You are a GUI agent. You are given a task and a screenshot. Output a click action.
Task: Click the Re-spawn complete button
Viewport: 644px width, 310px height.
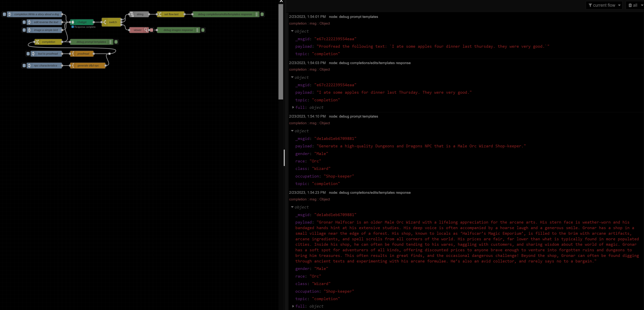(x=73, y=27)
